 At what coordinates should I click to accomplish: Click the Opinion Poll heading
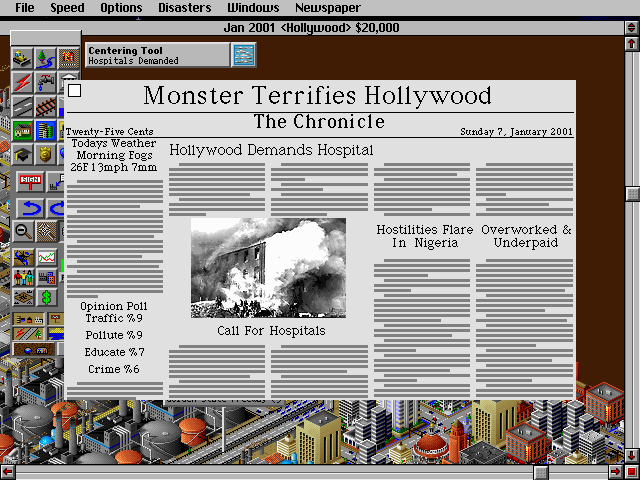[x=113, y=306]
